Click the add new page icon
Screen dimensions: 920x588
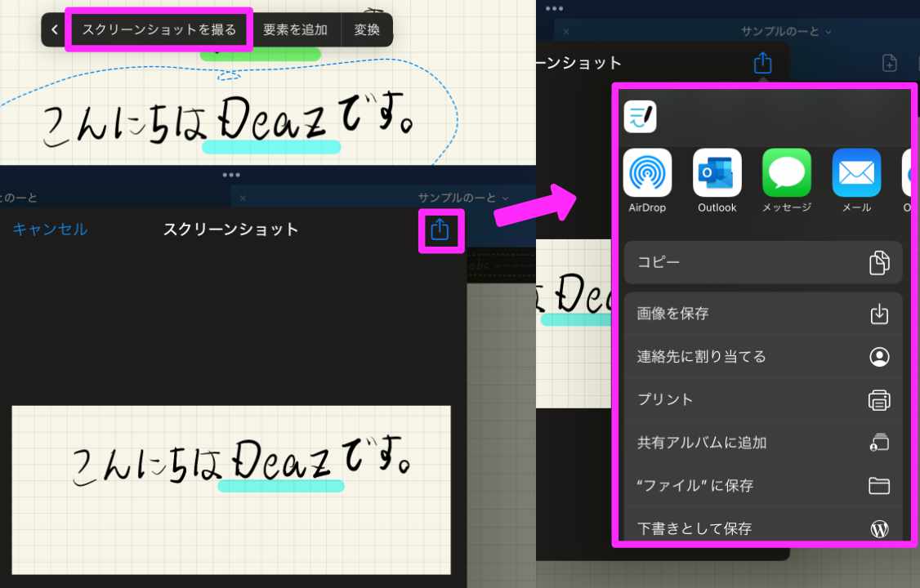tap(890, 62)
